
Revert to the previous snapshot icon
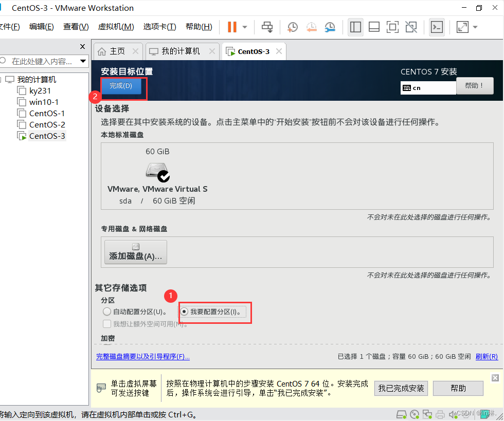[311, 27]
